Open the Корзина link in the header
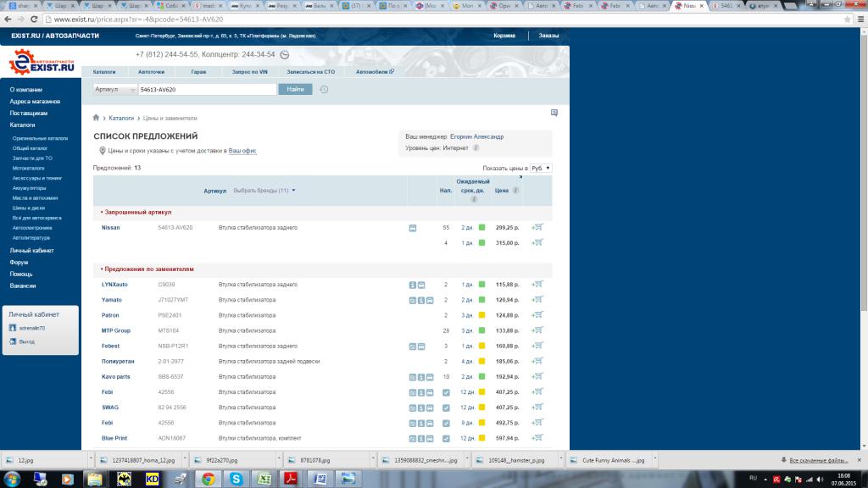 click(504, 36)
